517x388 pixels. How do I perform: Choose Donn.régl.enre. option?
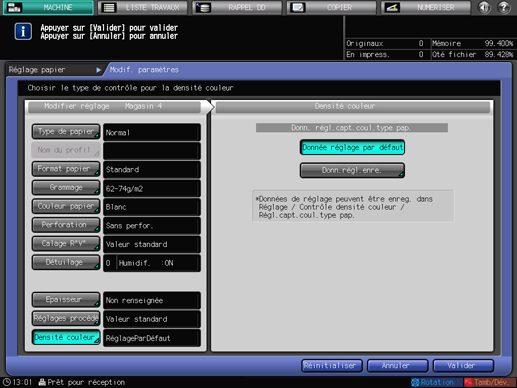click(352, 170)
